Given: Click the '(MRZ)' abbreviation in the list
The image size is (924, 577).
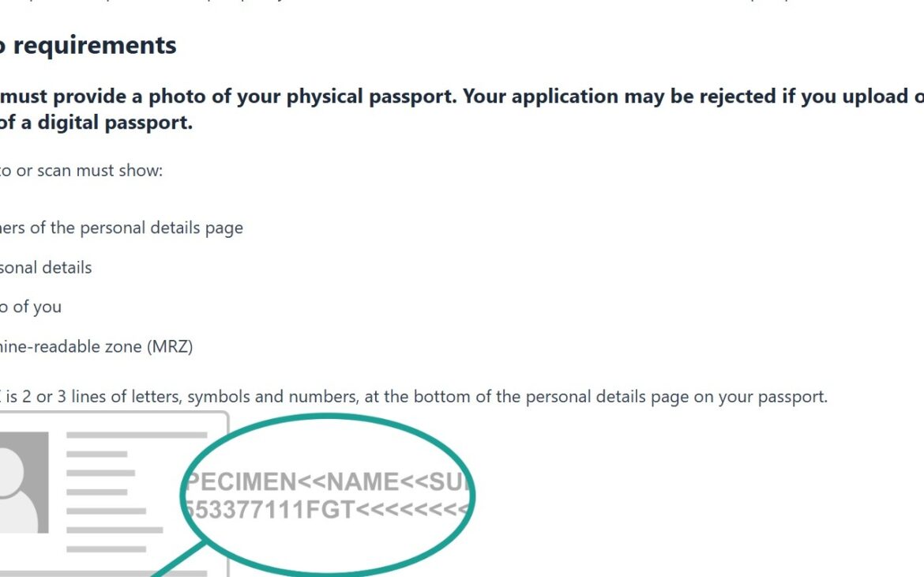Looking at the screenshot, I should click(168, 346).
